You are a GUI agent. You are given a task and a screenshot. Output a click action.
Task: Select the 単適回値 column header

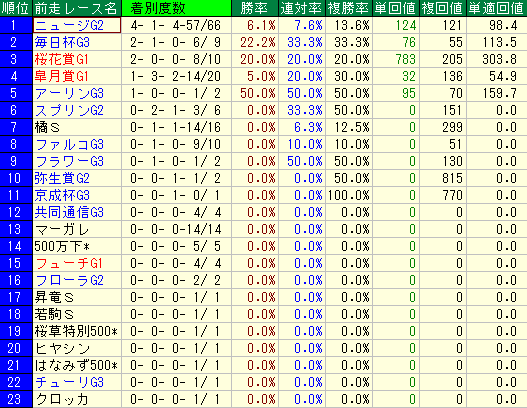497,8
